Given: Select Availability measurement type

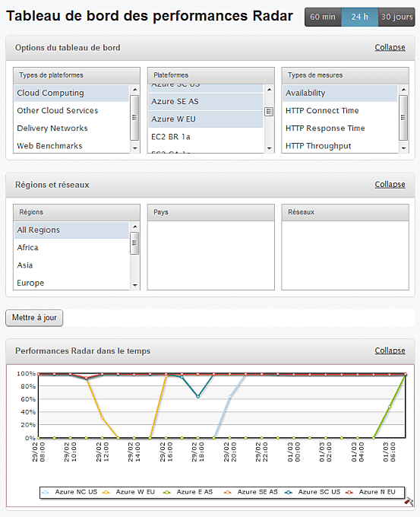Looking at the screenshot, I should [x=339, y=93].
